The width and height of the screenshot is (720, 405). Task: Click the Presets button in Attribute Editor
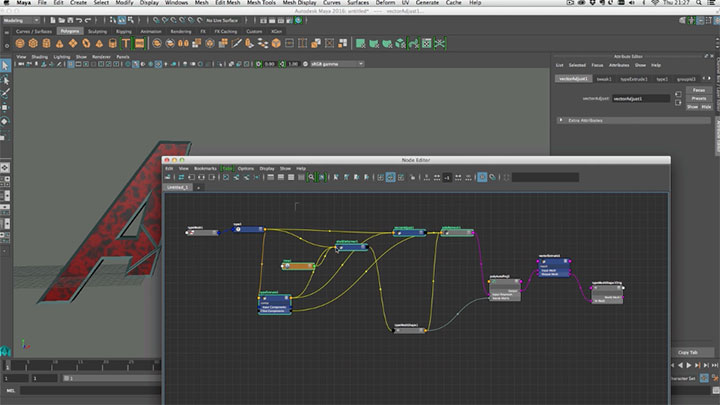click(699, 98)
